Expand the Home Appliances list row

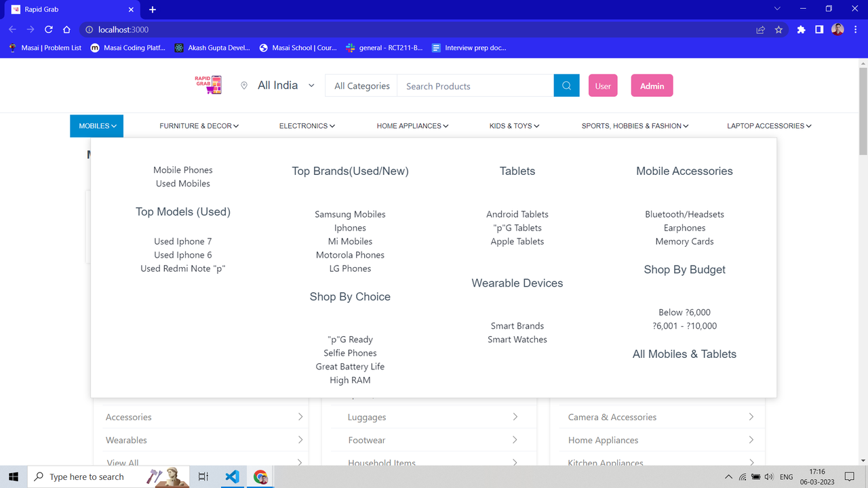click(661, 440)
